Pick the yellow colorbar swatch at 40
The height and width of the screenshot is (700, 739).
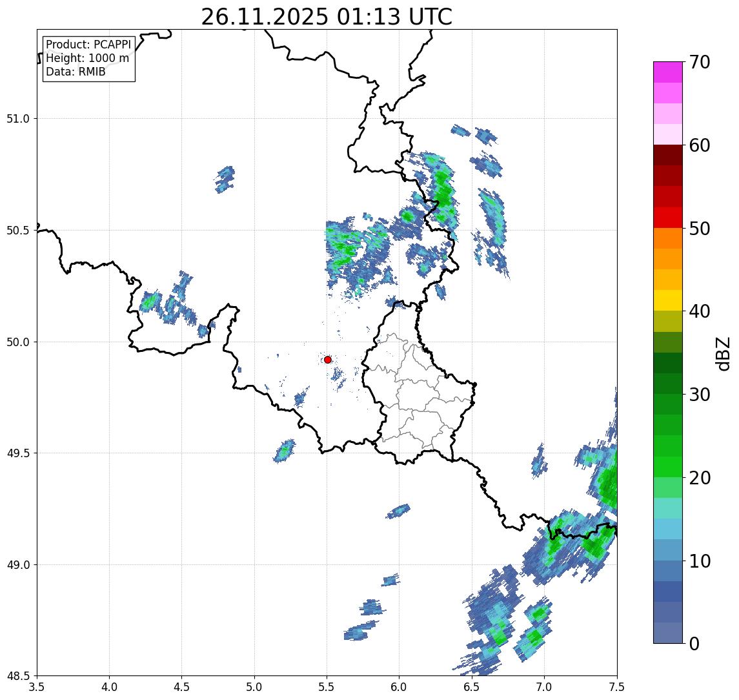pyautogui.click(x=668, y=300)
